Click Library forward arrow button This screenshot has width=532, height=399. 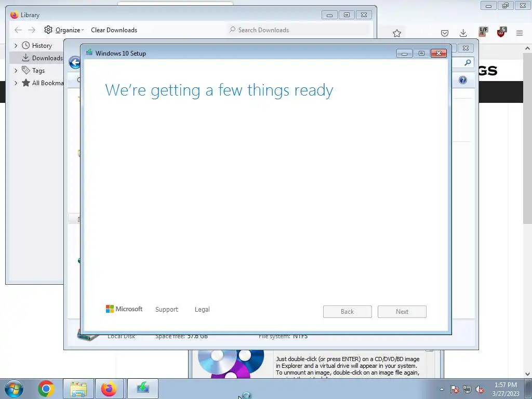[32, 30]
